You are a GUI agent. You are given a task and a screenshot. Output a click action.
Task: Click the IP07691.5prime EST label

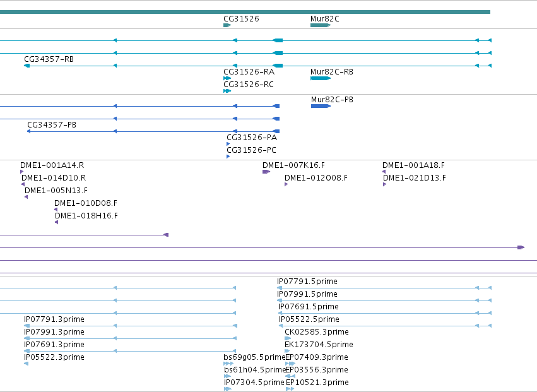(x=309, y=307)
